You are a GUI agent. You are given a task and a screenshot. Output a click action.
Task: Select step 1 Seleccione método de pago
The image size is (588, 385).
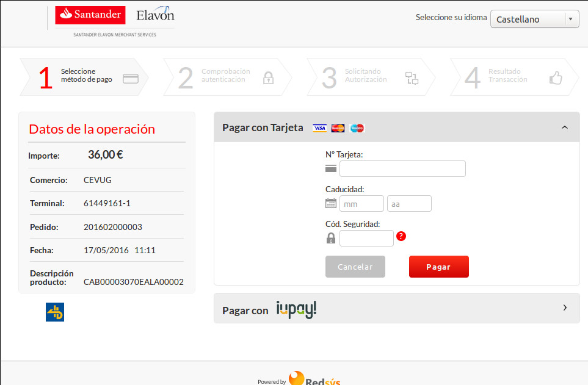(84, 77)
